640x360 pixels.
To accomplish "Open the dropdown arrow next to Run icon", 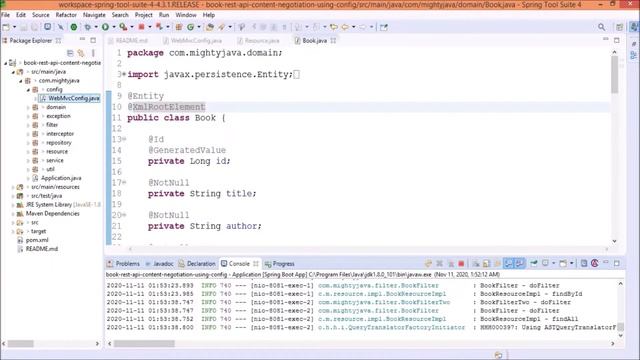I will pos(113,27).
